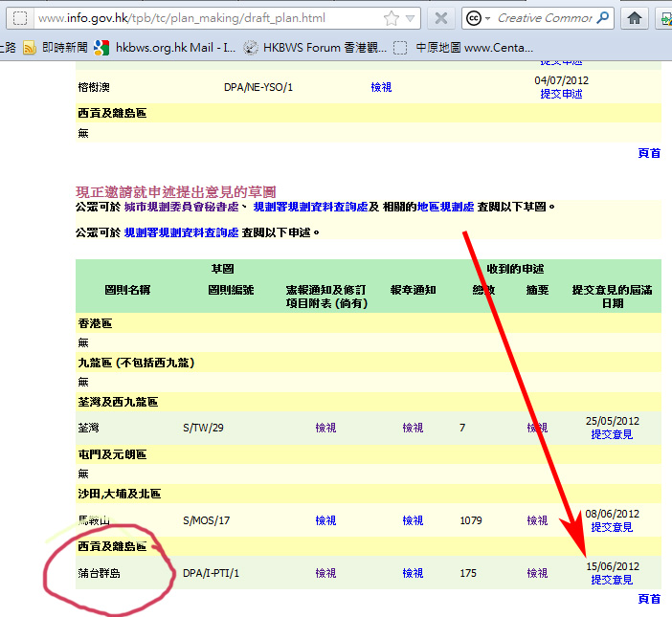Open the Creative Commons search engine dropdown

point(480,18)
